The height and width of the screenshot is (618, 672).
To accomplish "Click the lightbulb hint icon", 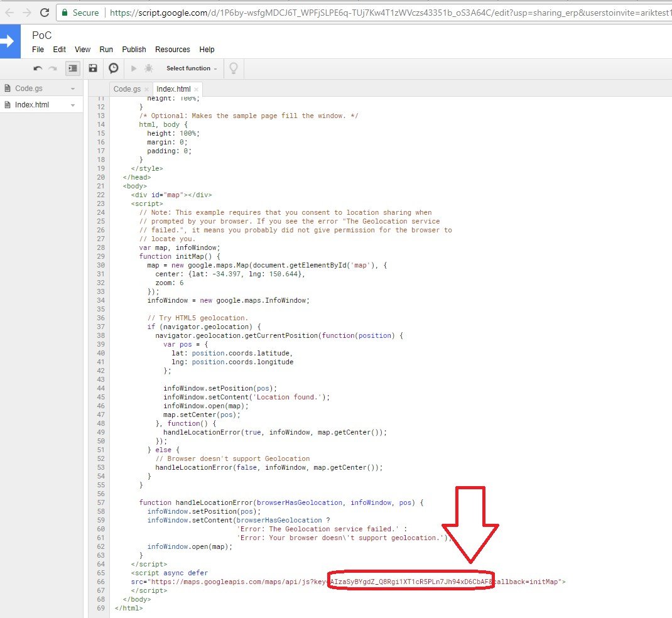I will pyautogui.click(x=234, y=68).
